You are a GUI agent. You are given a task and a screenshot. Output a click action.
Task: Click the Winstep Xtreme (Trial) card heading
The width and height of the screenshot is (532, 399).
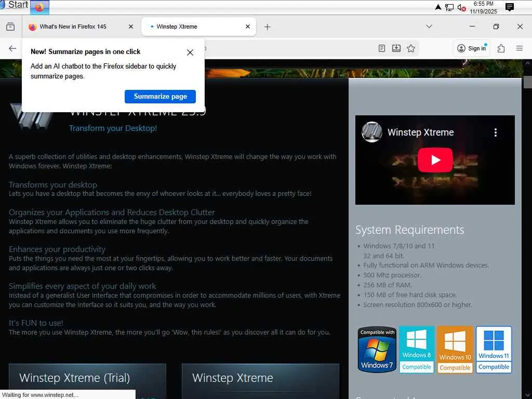(x=75, y=378)
